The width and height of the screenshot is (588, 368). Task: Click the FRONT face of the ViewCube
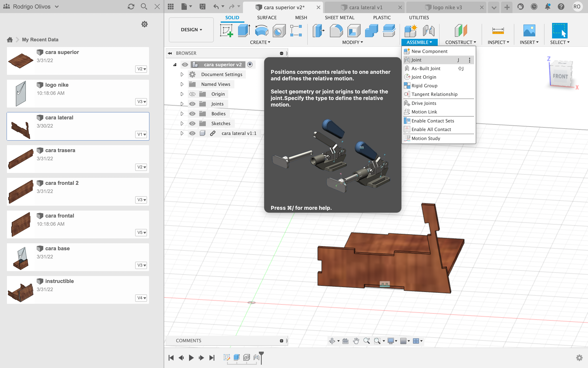click(560, 76)
